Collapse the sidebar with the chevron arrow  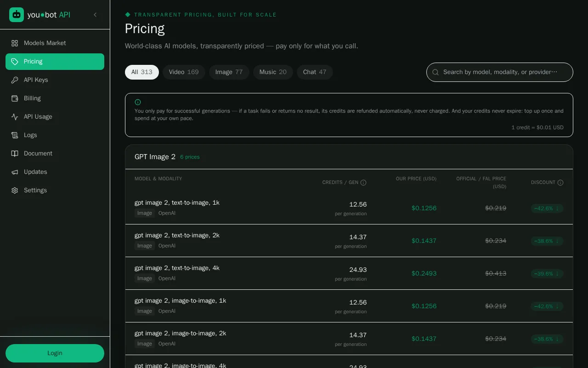pos(95,15)
